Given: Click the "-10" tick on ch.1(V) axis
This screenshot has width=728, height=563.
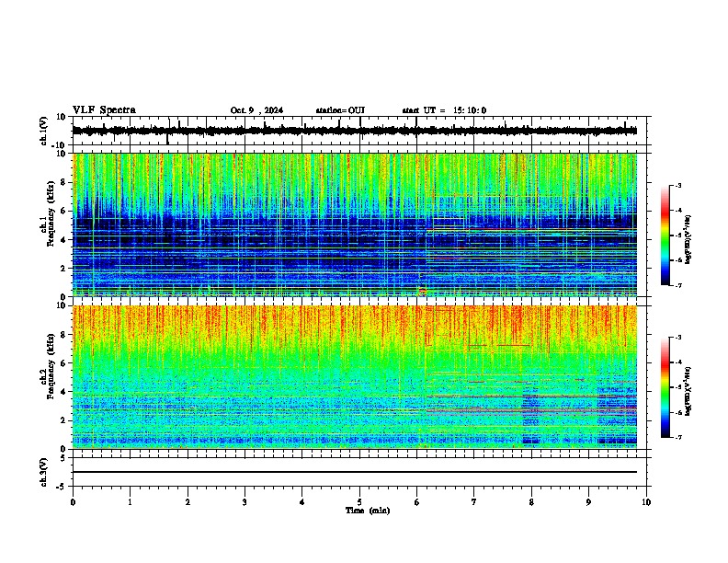Looking at the screenshot, I should (x=59, y=145).
